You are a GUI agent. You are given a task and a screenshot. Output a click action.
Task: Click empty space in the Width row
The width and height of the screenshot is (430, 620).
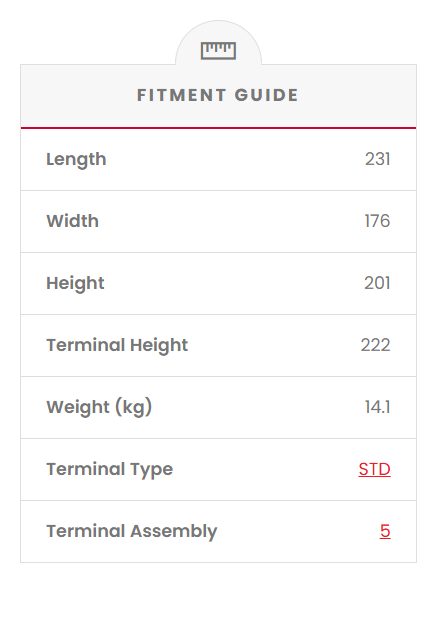coord(229,221)
